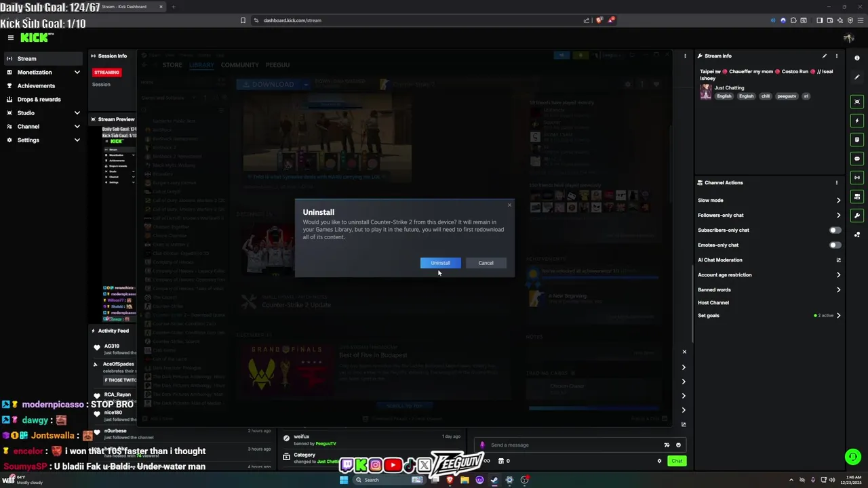Click the Kick logo

coord(35,38)
